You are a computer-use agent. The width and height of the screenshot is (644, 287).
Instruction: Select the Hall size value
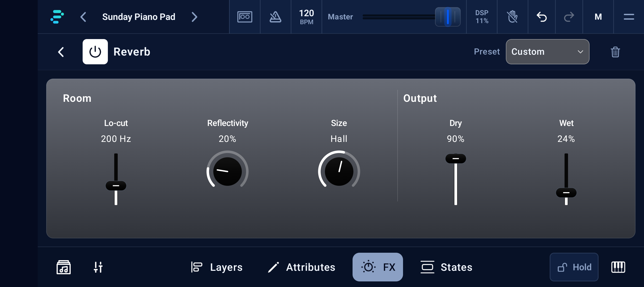(x=339, y=139)
